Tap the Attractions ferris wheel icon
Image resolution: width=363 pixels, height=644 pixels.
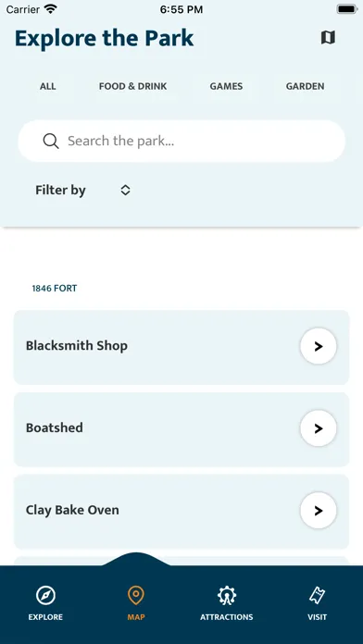point(227,596)
